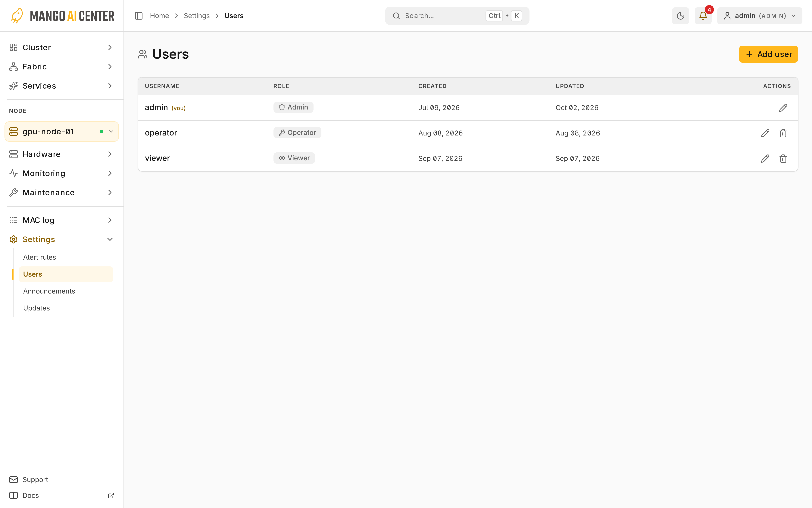The image size is (812, 508).
Task: Open the gpu-node-01 node selector dropdown
Action: [x=62, y=131]
